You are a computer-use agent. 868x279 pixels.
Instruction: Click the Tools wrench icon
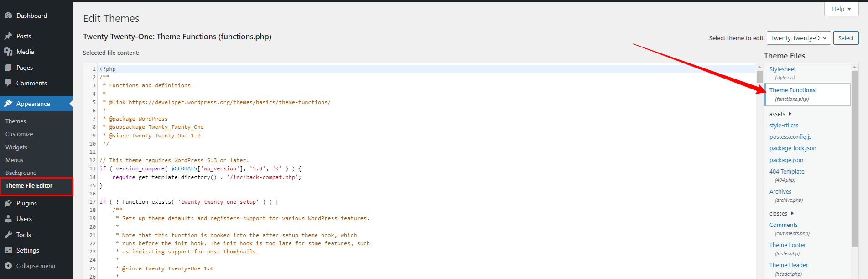(8, 235)
